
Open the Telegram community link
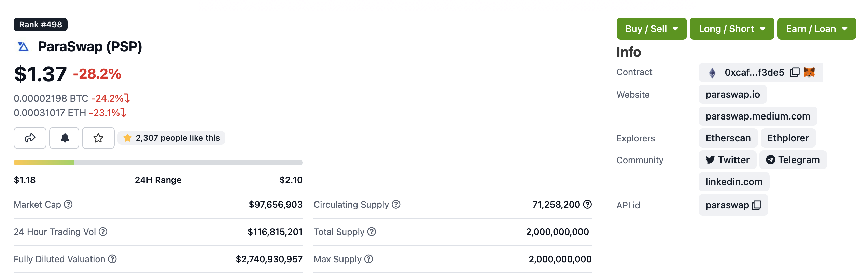click(793, 160)
